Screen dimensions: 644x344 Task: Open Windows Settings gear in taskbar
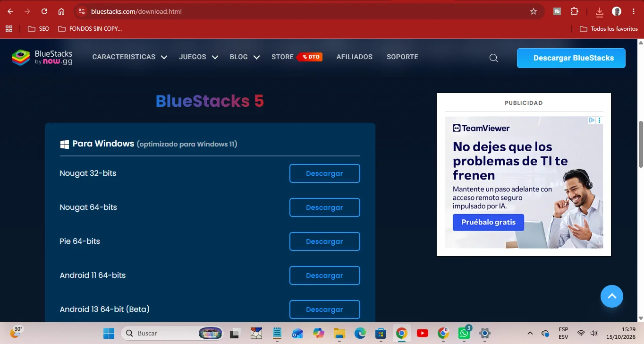pos(485,333)
